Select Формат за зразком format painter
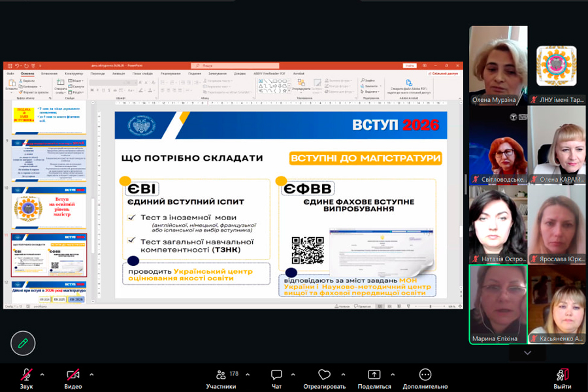The image size is (588, 392). pos(34,92)
